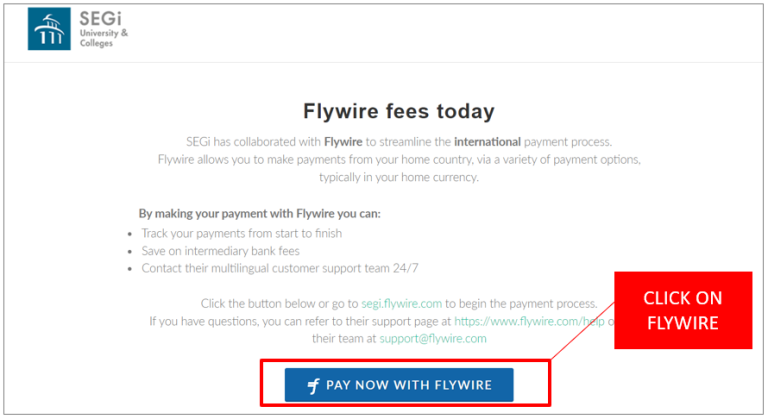Select the bold 'international' word
The image size is (768, 419).
[487, 142]
